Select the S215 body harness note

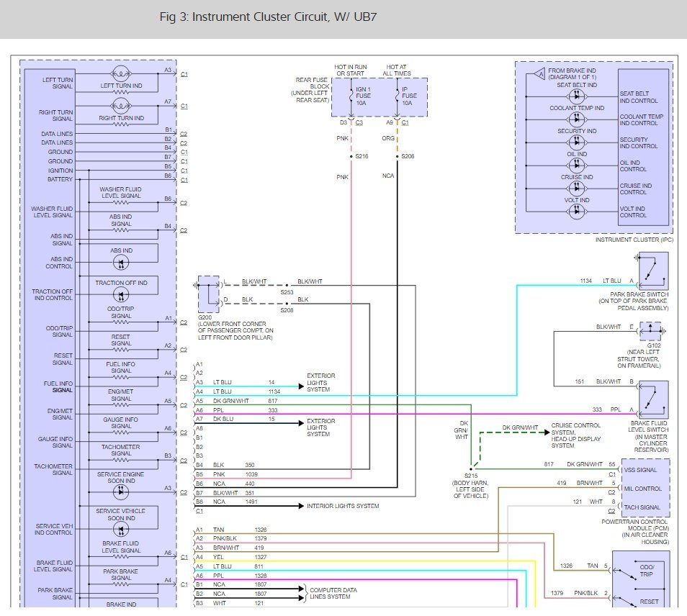(470, 489)
